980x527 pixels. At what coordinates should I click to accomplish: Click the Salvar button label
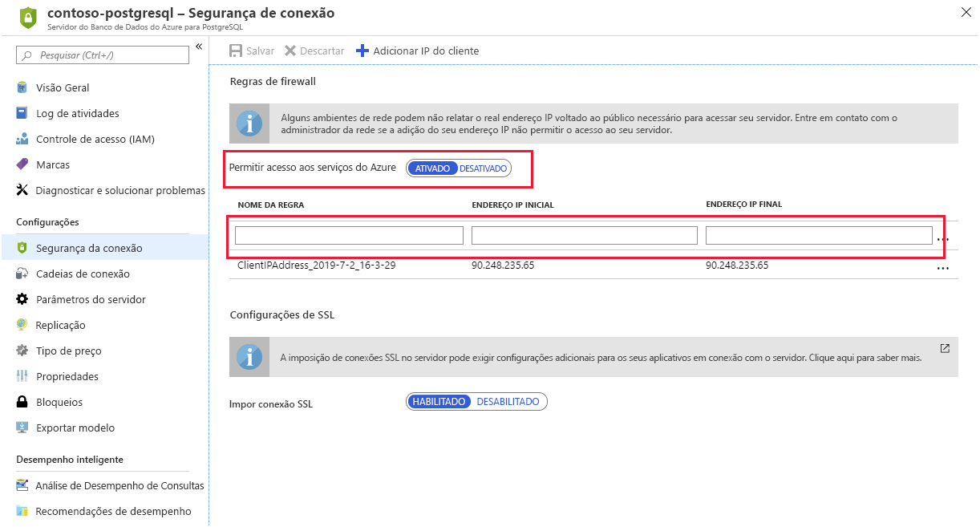tap(260, 51)
